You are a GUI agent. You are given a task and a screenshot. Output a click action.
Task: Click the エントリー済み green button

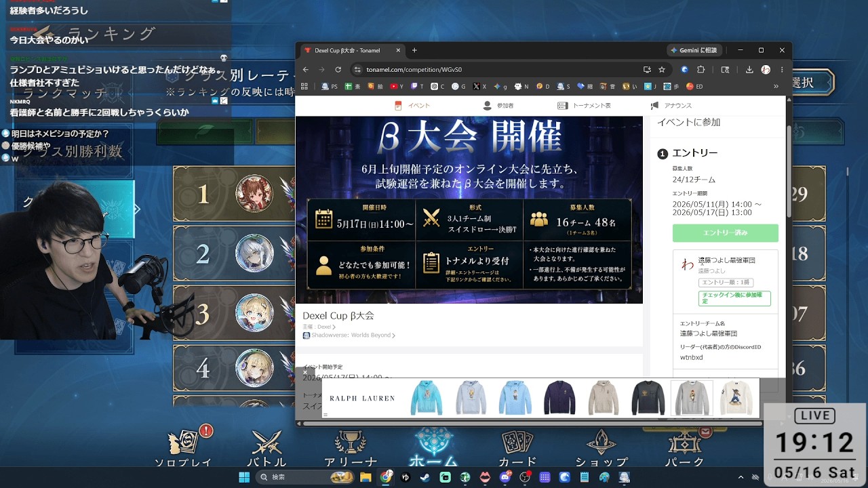(725, 232)
